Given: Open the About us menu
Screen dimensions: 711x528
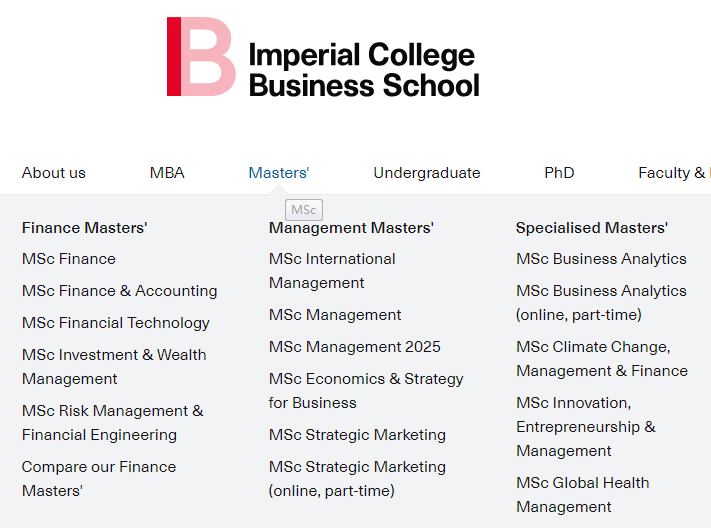Looking at the screenshot, I should click(x=54, y=173).
